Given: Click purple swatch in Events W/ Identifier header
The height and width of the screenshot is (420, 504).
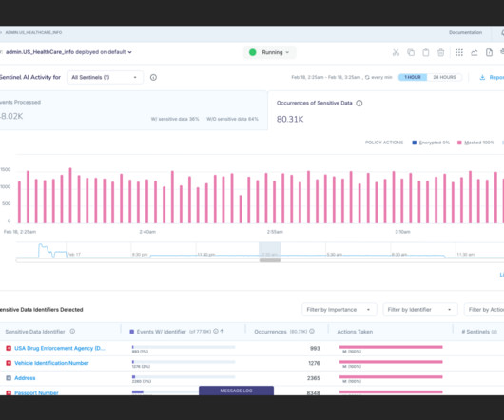Looking at the screenshot, I should click(132, 332).
